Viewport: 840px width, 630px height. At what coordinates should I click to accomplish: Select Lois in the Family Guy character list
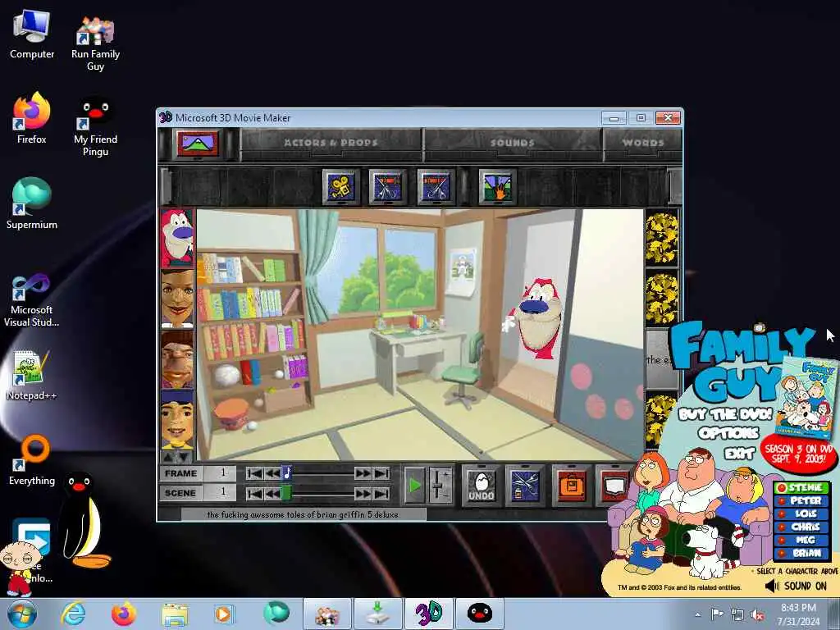pyautogui.click(x=802, y=514)
